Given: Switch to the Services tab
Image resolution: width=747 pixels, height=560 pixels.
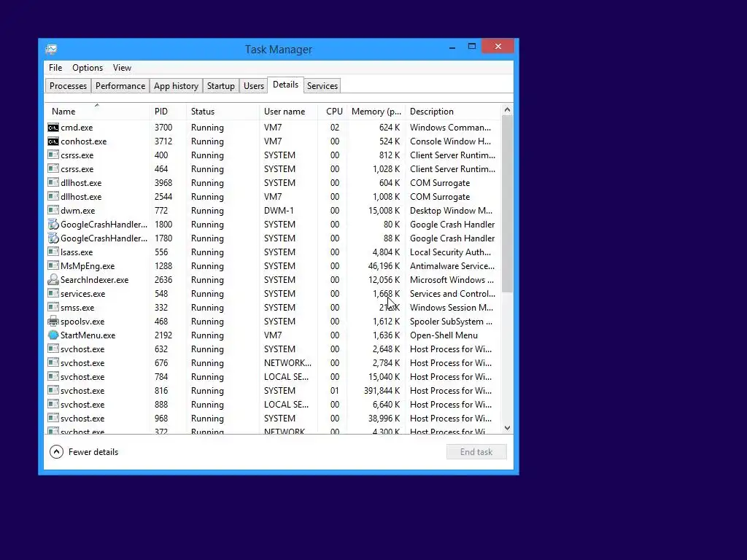Looking at the screenshot, I should pyautogui.click(x=322, y=86).
